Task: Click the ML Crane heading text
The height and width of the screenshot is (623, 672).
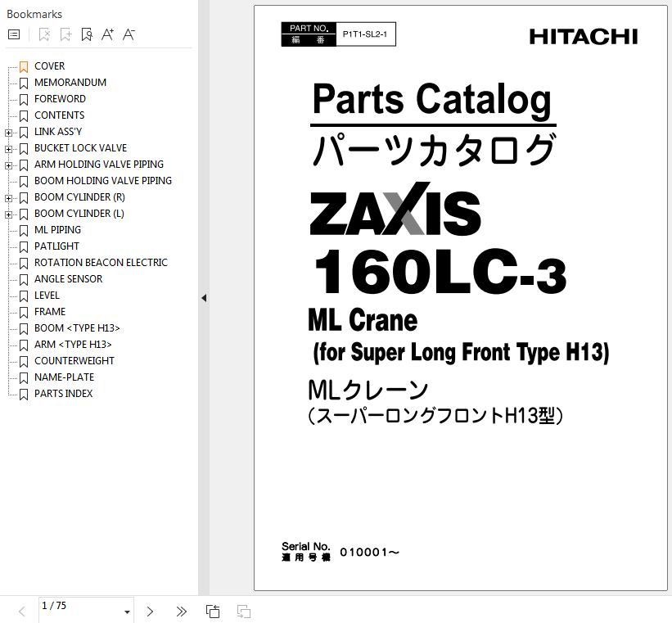Action: click(363, 320)
